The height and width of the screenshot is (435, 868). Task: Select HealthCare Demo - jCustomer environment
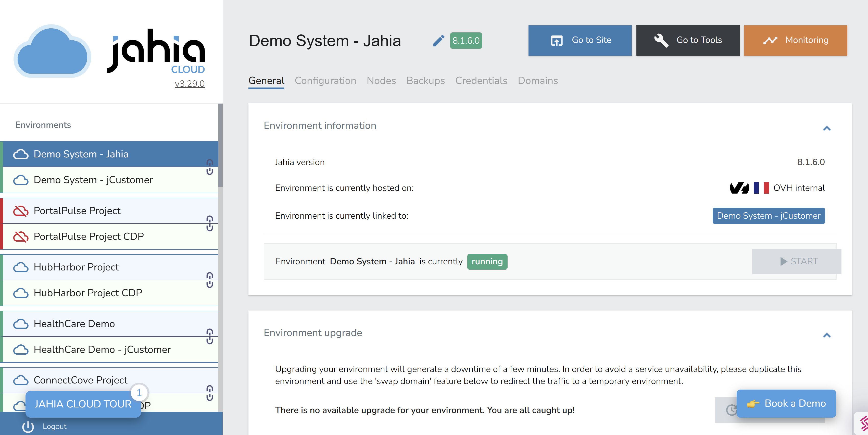(109, 350)
